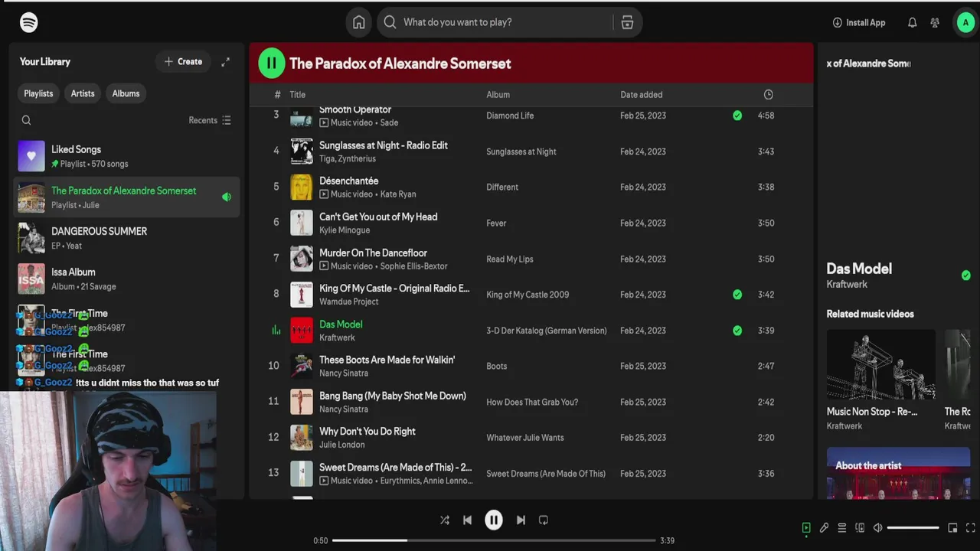Open the profile avatar 'A'
This screenshot has height=551, width=980.
[965, 22]
